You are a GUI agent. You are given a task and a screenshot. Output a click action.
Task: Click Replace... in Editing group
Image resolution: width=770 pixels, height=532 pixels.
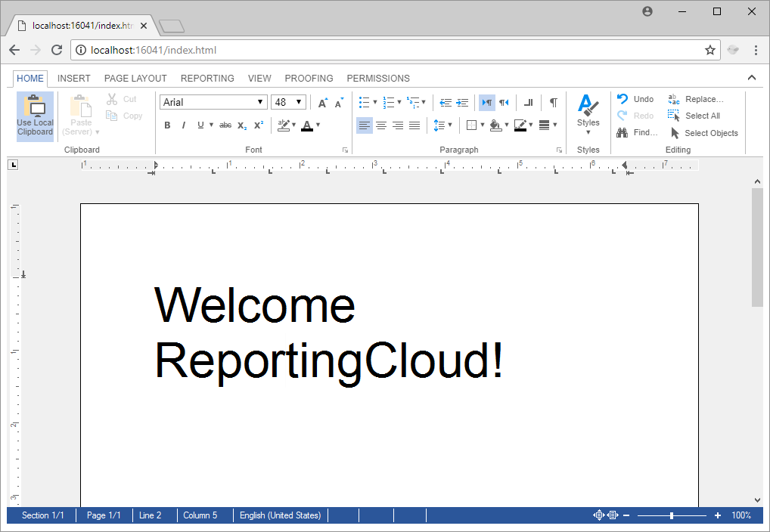coord(696,99)
